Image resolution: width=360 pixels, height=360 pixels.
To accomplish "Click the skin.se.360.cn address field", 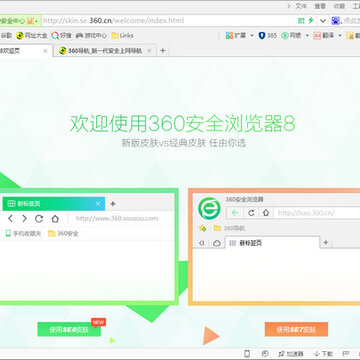I will click(113, 21).
